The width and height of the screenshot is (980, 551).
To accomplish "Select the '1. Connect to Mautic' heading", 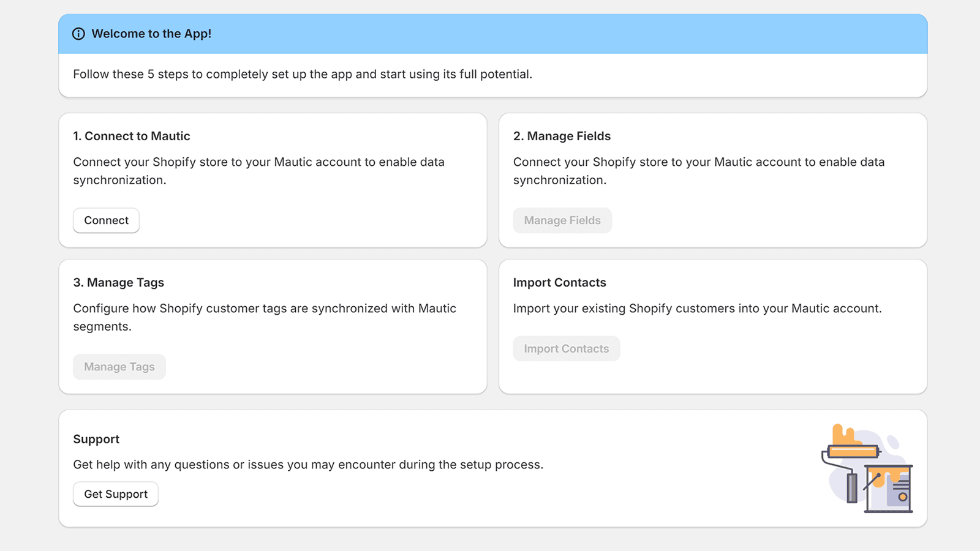I will (x=132, y=136).
